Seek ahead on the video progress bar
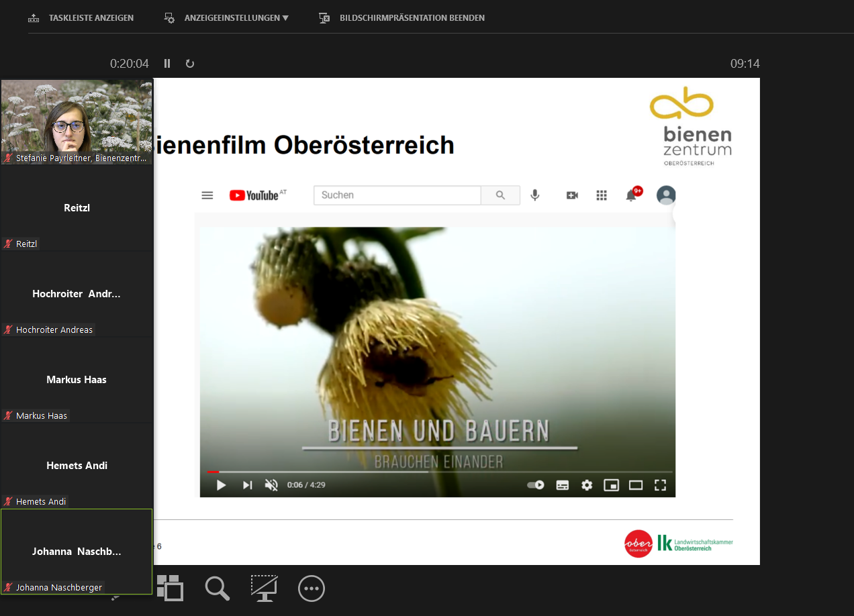This screenshot has width=854, height=616. pos(436,472)
